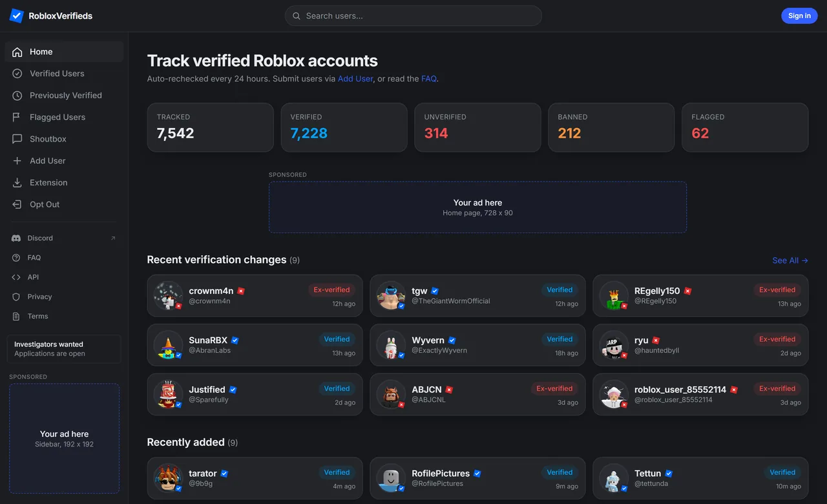This screenshot has width=827, height=504.
Task: Click the RobloxVerifieds logo icon
Action: tap(17, 16)
